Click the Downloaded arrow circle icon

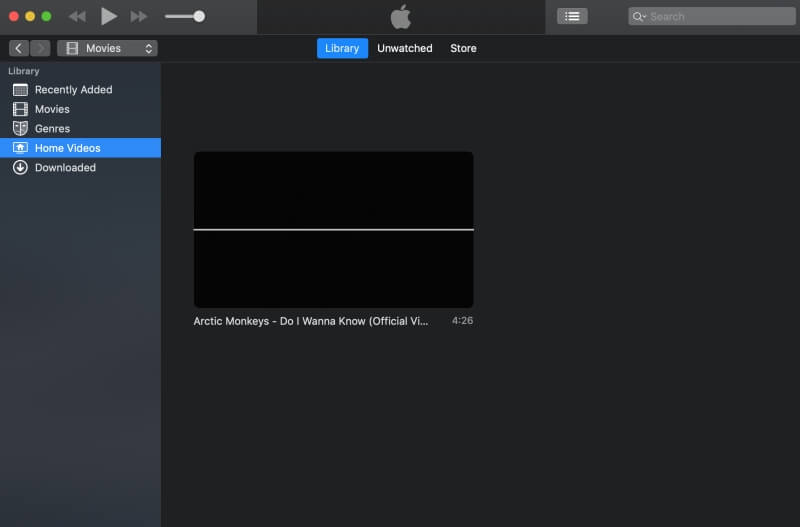(20, 167)
